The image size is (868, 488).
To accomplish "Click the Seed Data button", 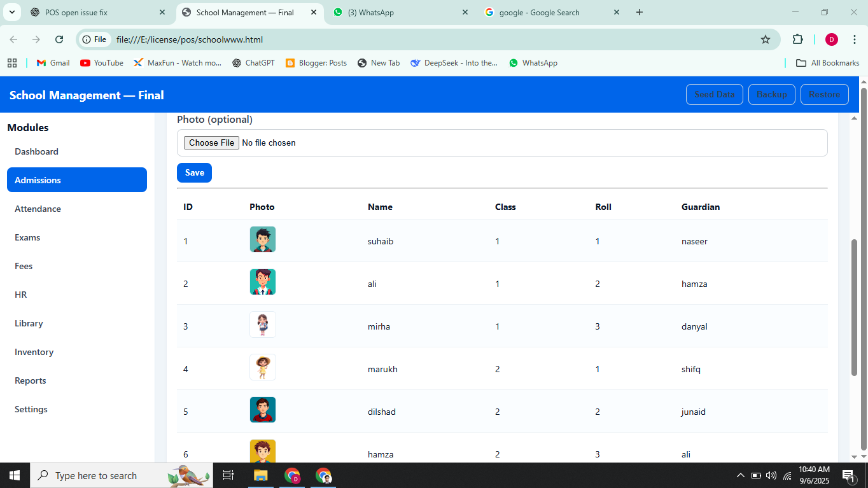I will [x=714, y=94].
